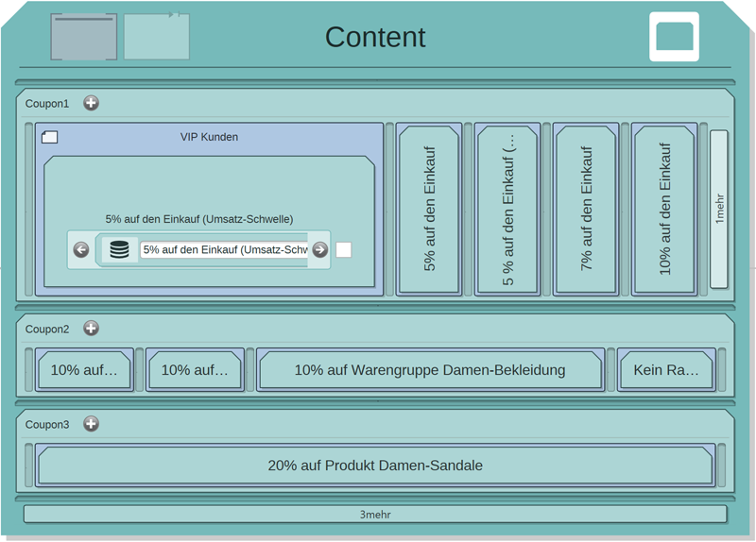Click the plus icon next to Coupon1
Screen dimensions: 756x542
click(x=91, y=103)
